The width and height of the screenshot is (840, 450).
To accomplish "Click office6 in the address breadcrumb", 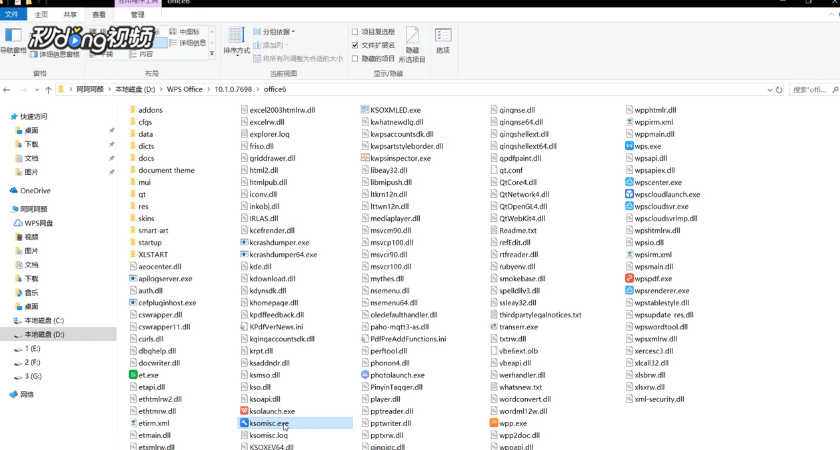I will point(275,89).
